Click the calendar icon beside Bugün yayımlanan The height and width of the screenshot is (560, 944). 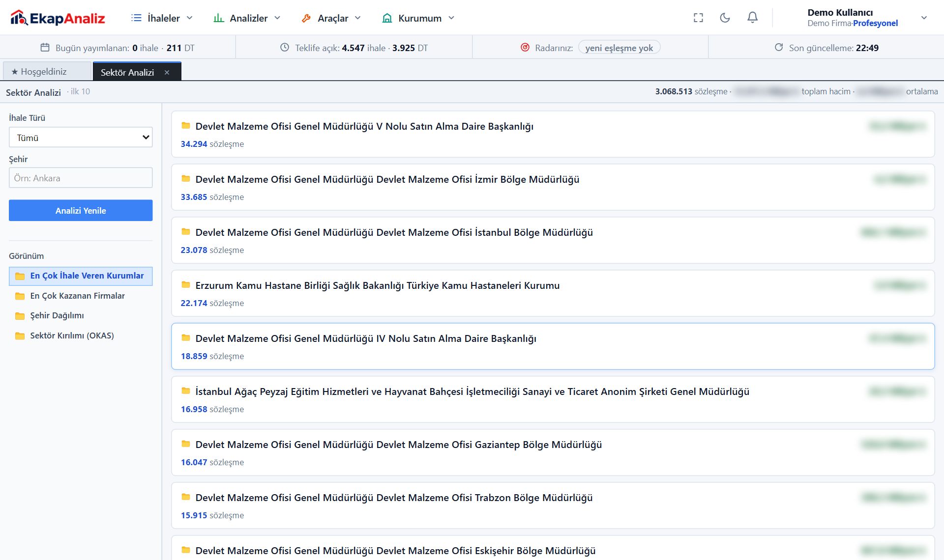pyautogui.click(x=45, y=48)
